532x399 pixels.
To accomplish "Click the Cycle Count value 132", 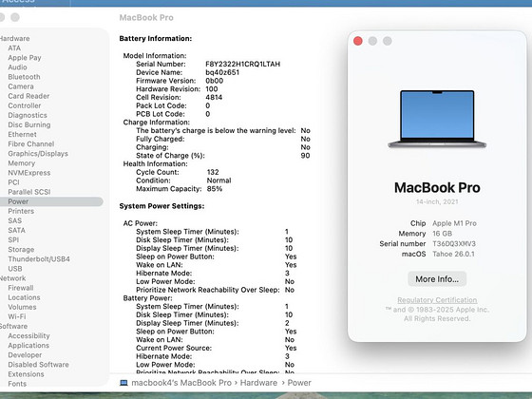I will pyautogui.click(x=213, y=172).
